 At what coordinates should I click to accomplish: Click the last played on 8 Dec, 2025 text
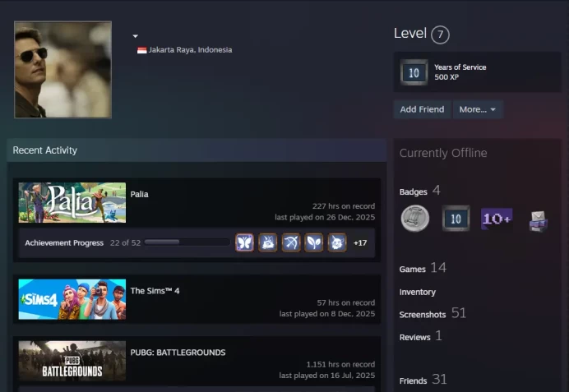coord(327,314)
